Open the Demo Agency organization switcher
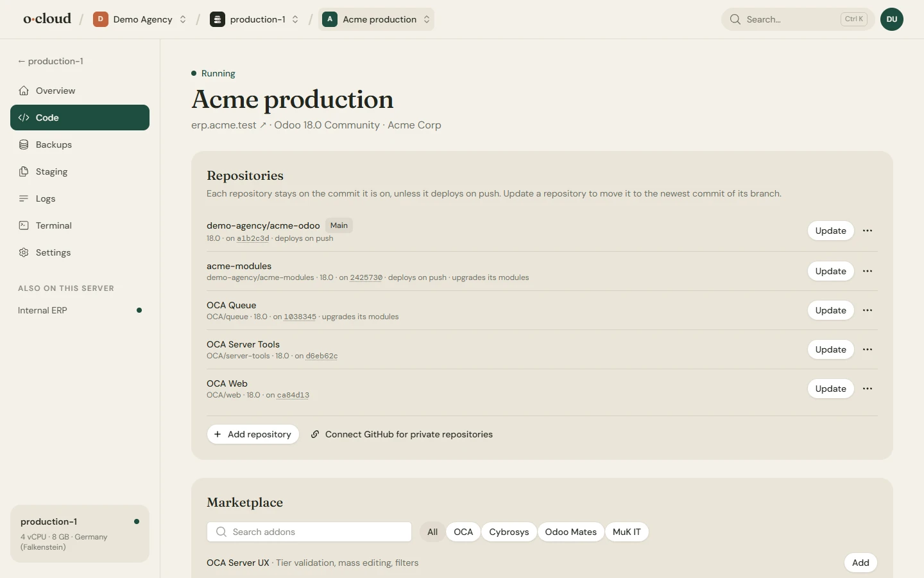 point(140,19)
